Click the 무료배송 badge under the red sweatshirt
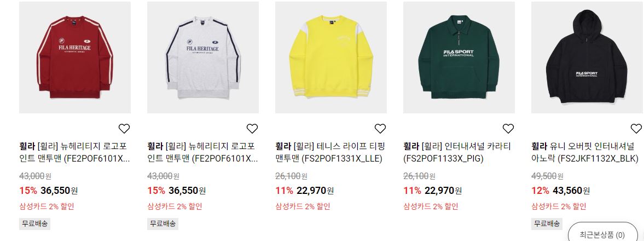 34,223
